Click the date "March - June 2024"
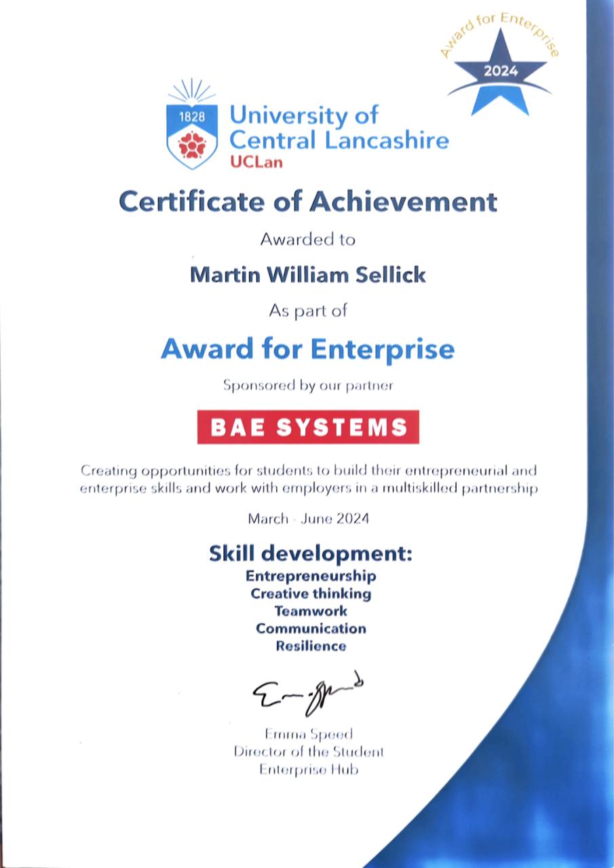 308,519
